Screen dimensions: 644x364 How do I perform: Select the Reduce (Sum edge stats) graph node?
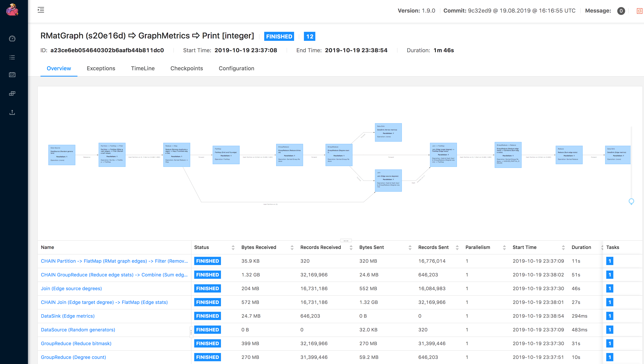pos(569,155)
